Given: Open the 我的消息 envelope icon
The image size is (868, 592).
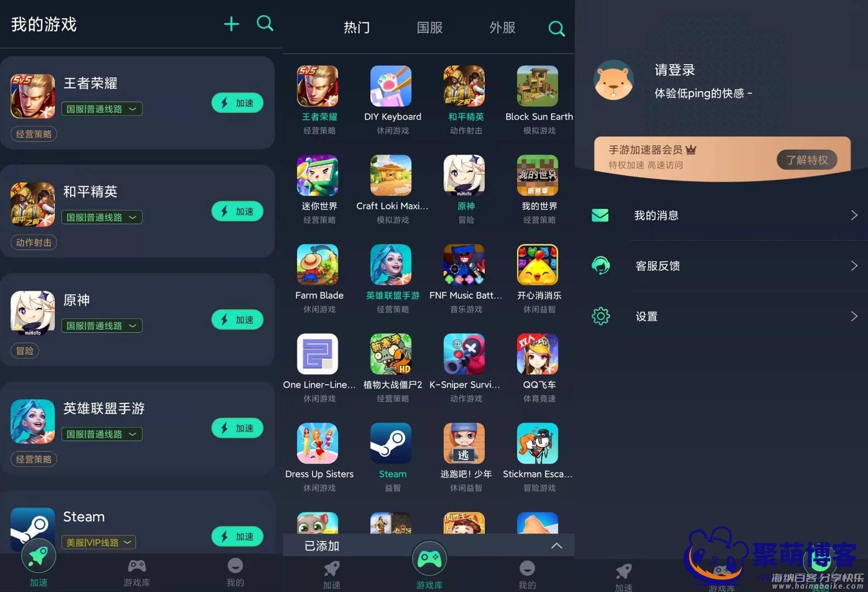Looking at the screenshot, I should pos(600,215).
